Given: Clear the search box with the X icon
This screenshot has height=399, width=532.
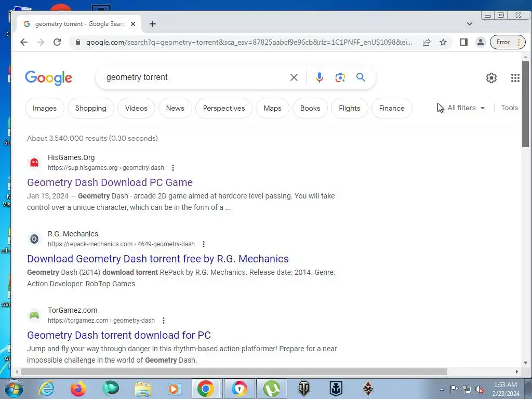Looking at the screenshot, I should tap(294, 77).
